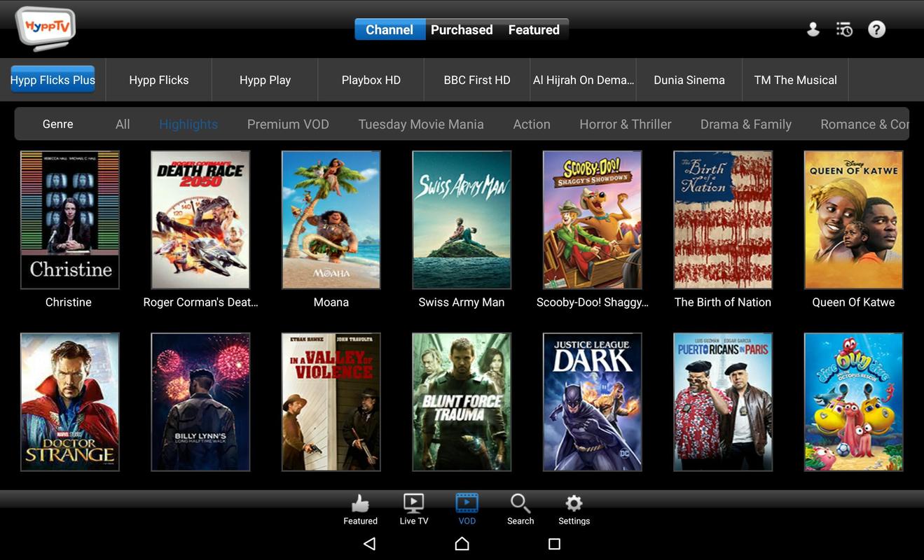This screenshot has height=560, width=924.
Task: Click the "Moana" title text below poster
Action: click(x=331, y=302)
